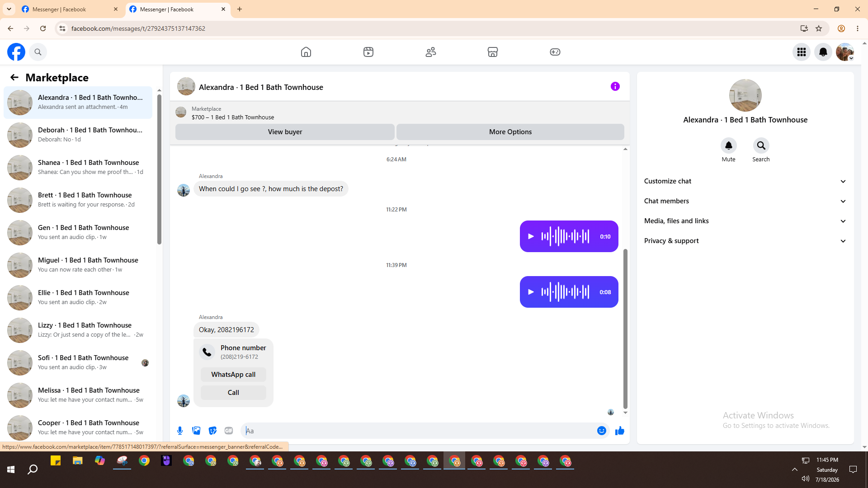Open Melissa's townhouse conversation
The image size is (868, 488).
pyautogui.click(x=78, y=395)
